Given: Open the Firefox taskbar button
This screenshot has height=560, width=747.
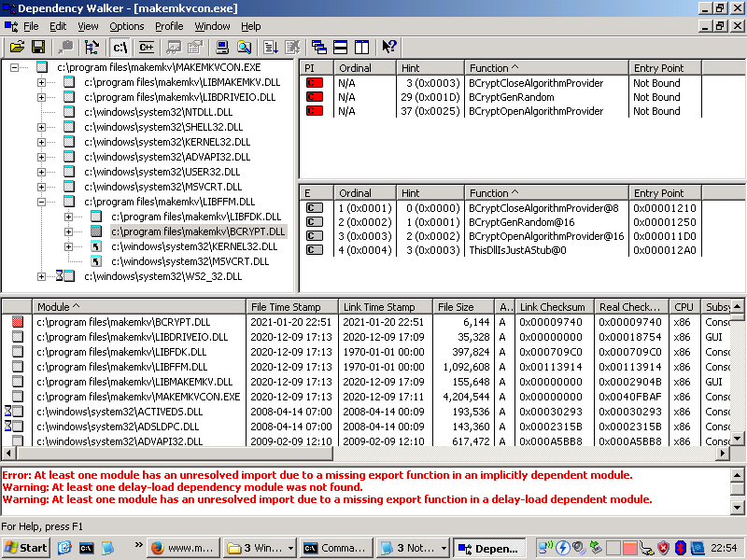Looking at the screenshot, I should [184, 548].
